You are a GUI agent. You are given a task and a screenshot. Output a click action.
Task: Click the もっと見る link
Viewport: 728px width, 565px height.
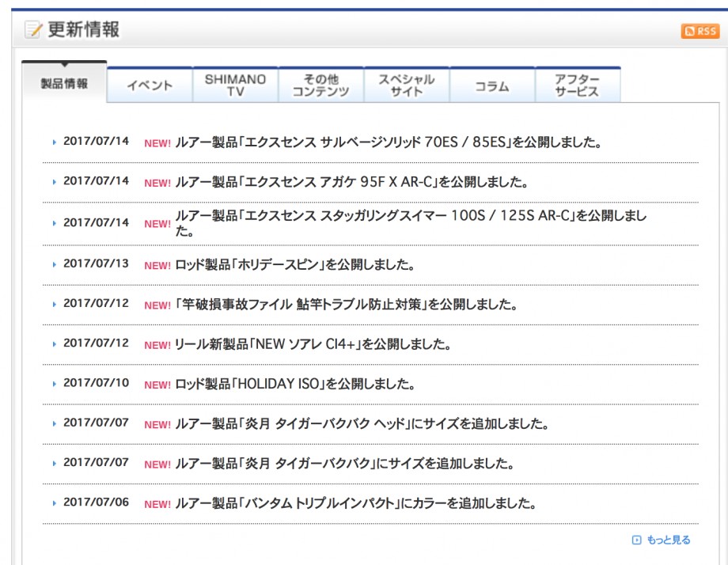coord(668,540)
